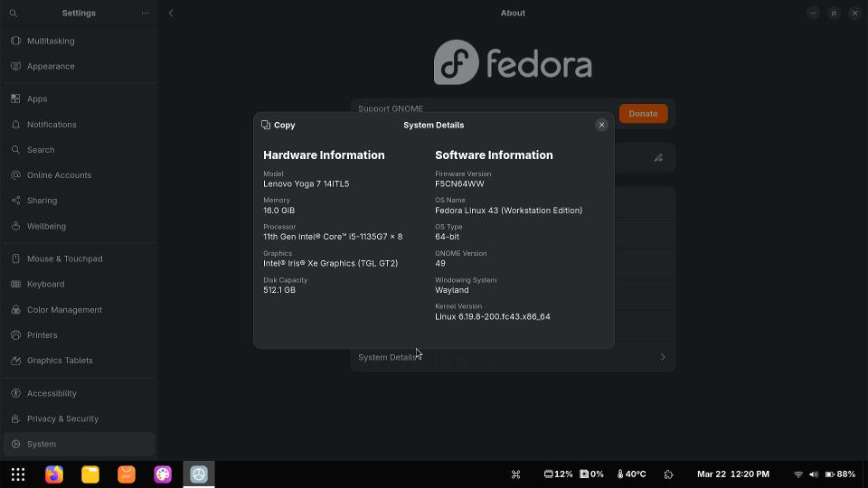The width and height of the screenshot is (868, 488).
Task: Click the Accessibility icon in sidebar
Action: [x=15, y=393]
